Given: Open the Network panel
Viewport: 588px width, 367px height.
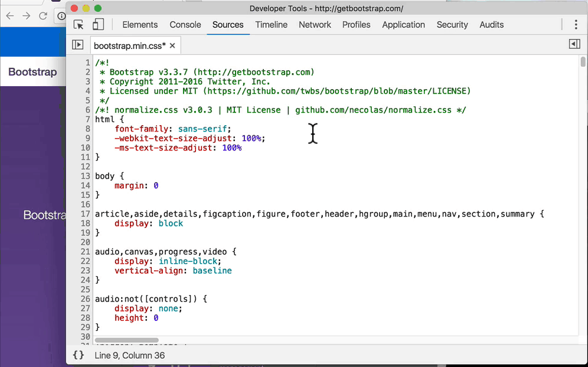Looking at the screenshot, I should point(315,25).
